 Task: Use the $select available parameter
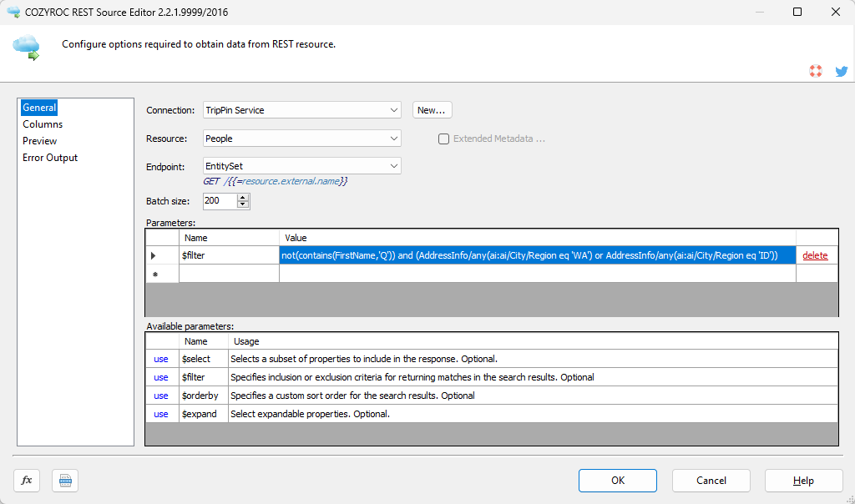(x=161, y=359)
